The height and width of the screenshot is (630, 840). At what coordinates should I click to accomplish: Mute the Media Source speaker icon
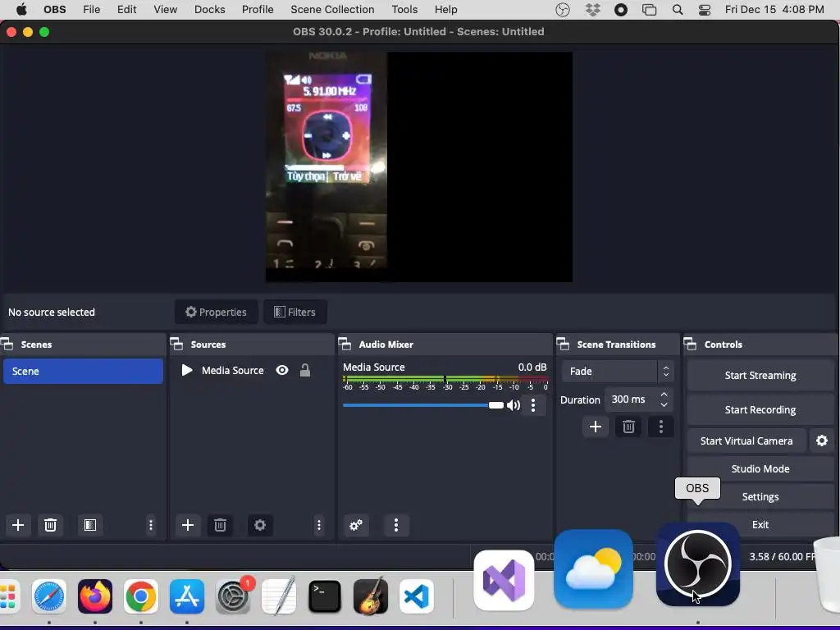[514, 405]
